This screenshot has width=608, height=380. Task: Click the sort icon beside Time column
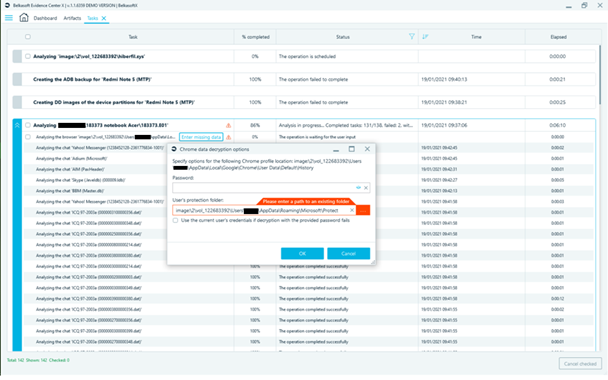click(x=425, y=36)
